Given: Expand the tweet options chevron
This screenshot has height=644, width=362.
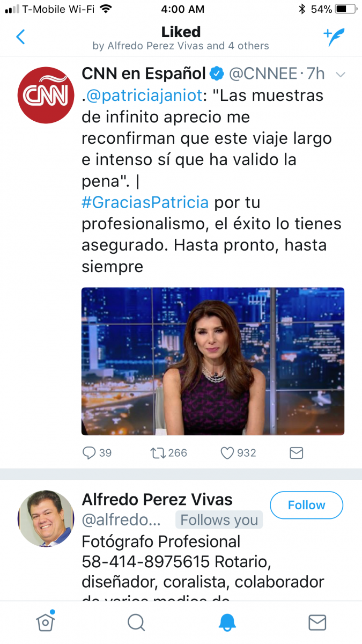Looking at the screenshot, I should (x=340, y=75).
